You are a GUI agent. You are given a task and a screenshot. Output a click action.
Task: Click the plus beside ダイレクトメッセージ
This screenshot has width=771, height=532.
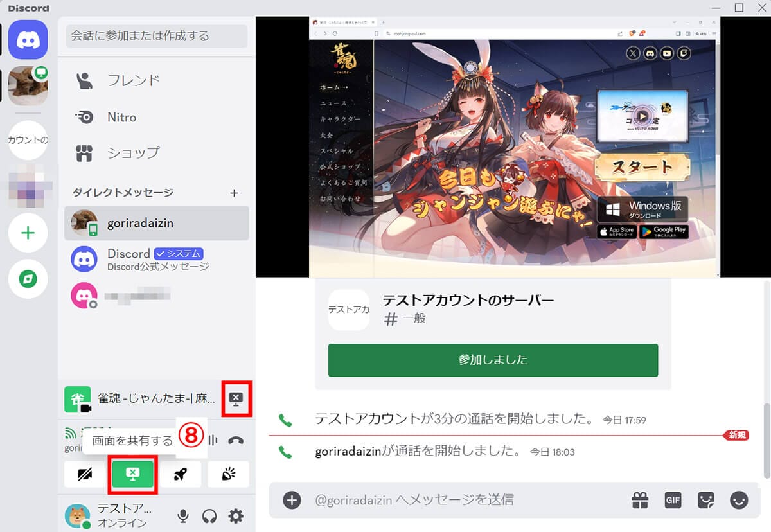[235, 193]
